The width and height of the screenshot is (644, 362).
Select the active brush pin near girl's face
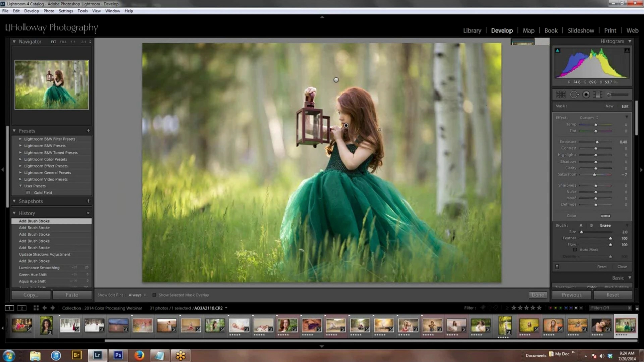(x=346, y=125)
